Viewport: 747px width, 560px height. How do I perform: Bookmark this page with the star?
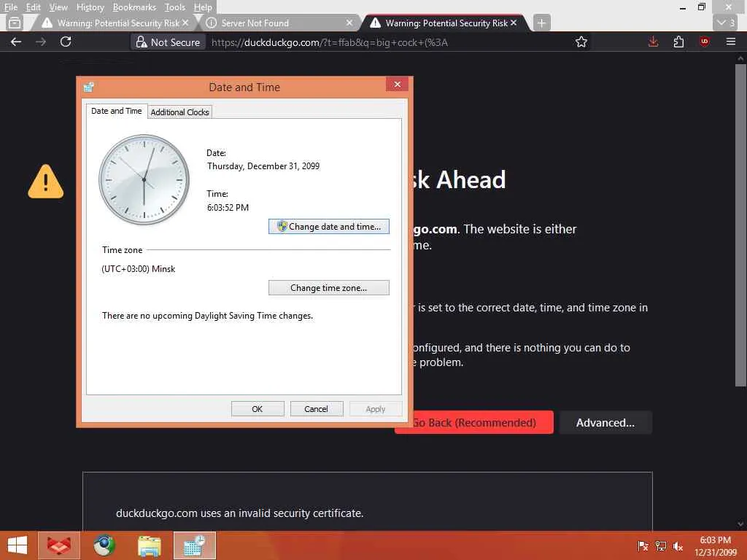point(581,42)
